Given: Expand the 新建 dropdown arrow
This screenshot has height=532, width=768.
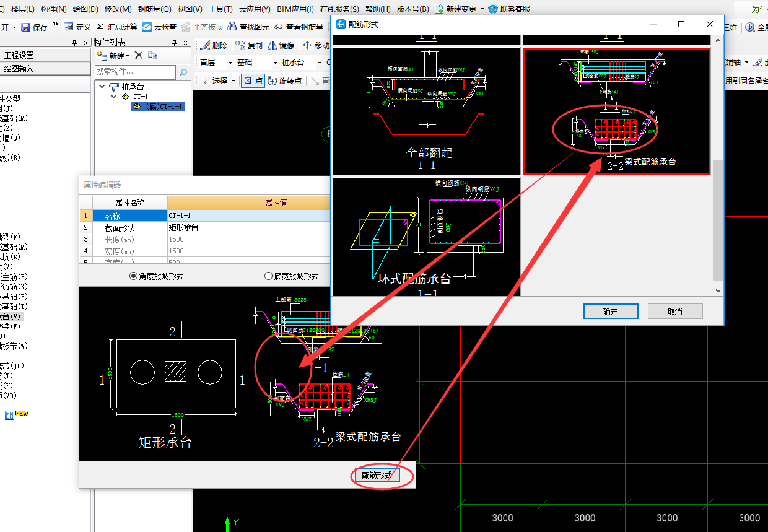Looking at the screenshot, I should pyautogui.click(x=128, y=56).
